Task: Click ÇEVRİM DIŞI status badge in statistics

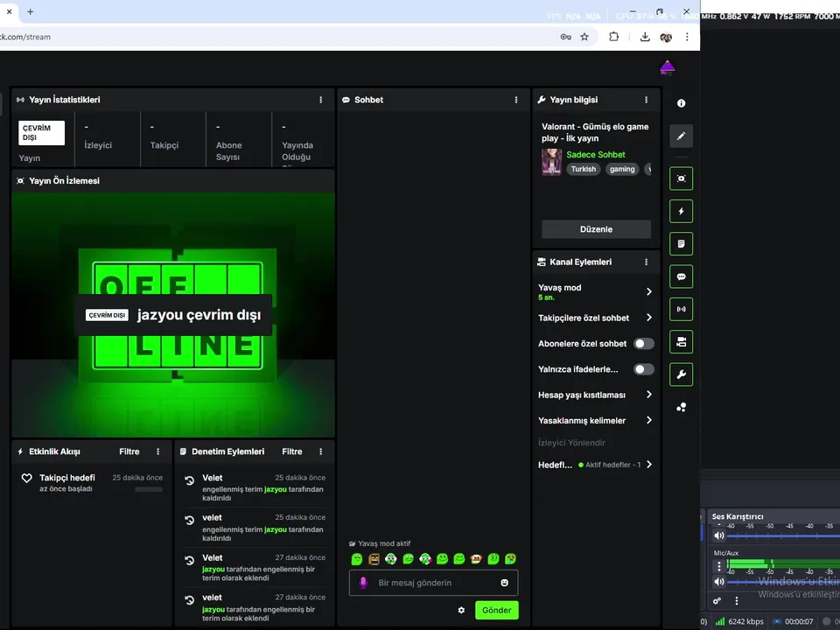Action: tap(41, 133)
